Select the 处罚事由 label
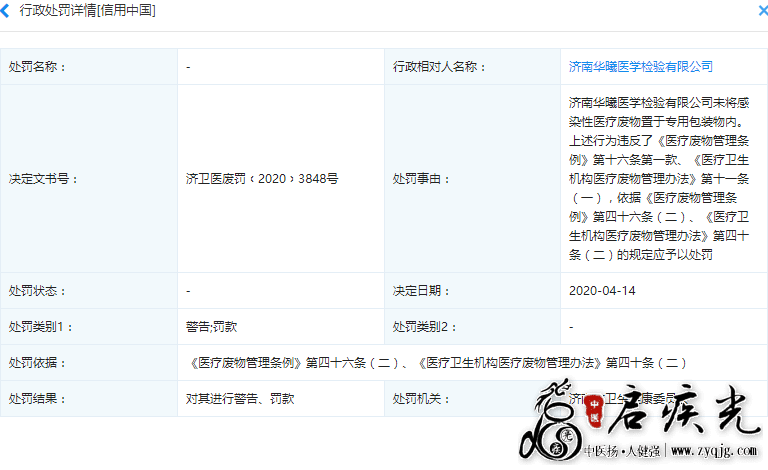 (x=421, y=179)
